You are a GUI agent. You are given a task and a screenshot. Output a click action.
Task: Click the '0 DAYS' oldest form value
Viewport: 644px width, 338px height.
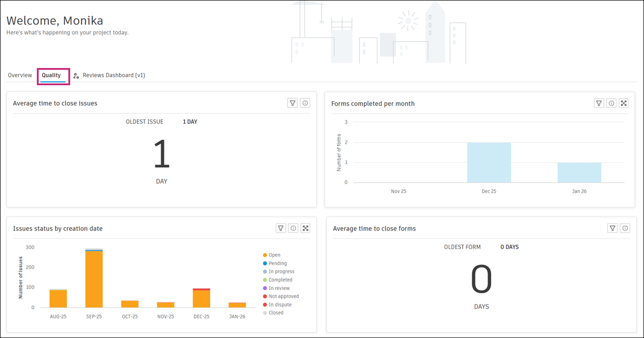tap(510, 247)
